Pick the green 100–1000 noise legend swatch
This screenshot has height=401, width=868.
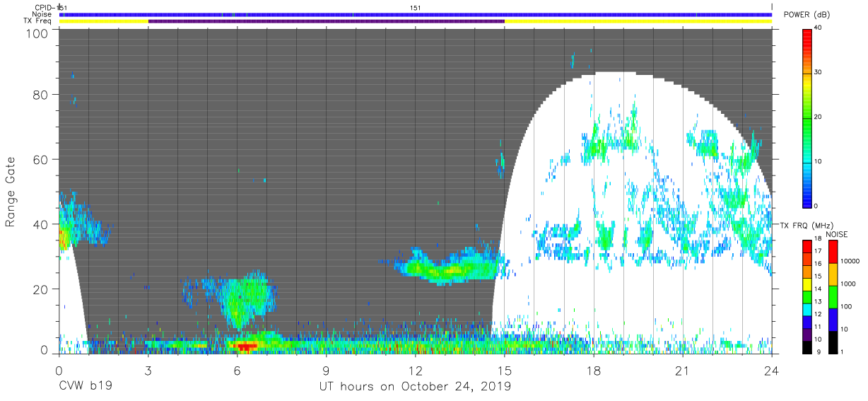tap(833, 296)
